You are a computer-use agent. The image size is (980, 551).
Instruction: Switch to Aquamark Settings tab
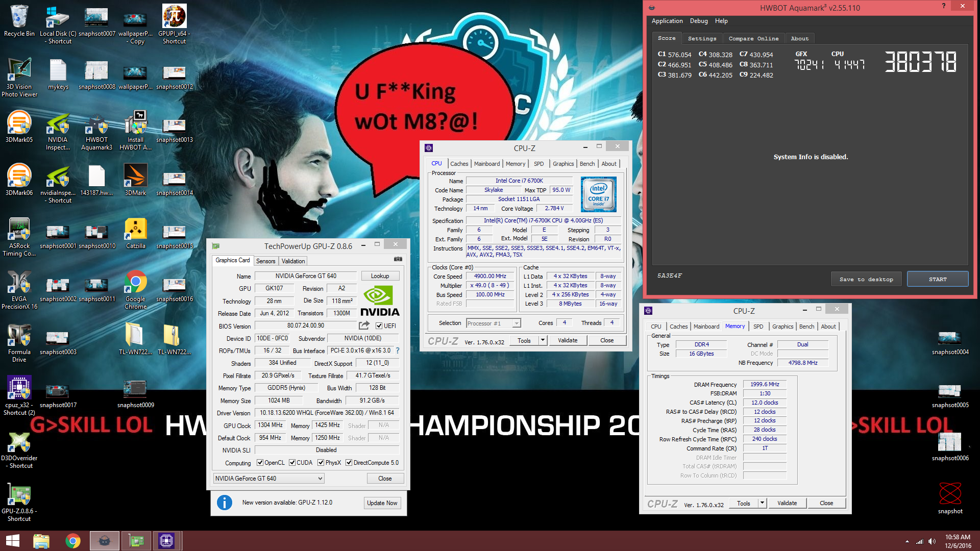point(702,38)
